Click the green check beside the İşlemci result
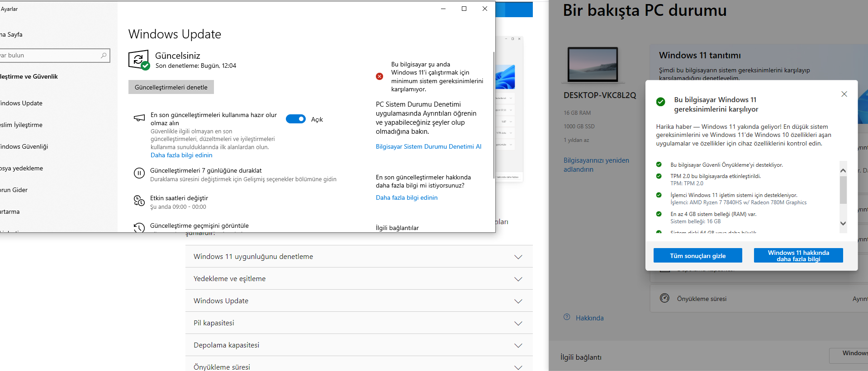Viewport: 868px width, 371px height. coord(659,195)
